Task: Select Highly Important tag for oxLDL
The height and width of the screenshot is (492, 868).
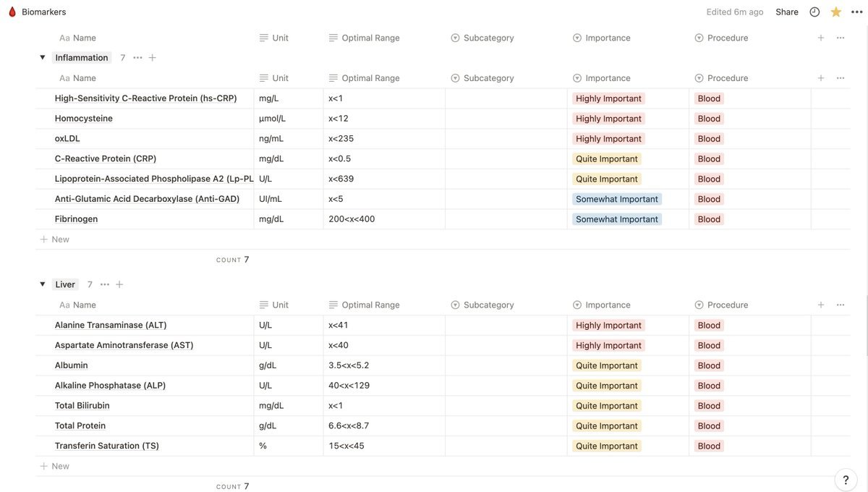Action: coord(608,139)
